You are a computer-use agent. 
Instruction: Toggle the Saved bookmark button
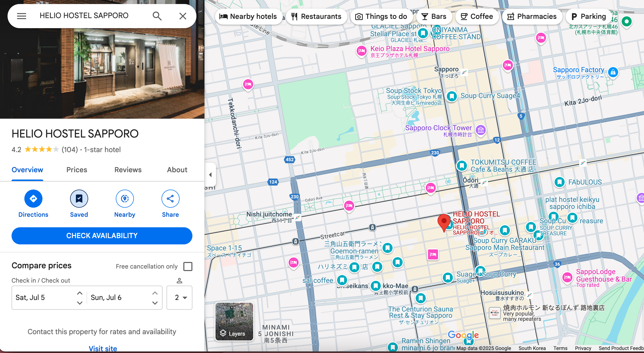coord(79,199)
